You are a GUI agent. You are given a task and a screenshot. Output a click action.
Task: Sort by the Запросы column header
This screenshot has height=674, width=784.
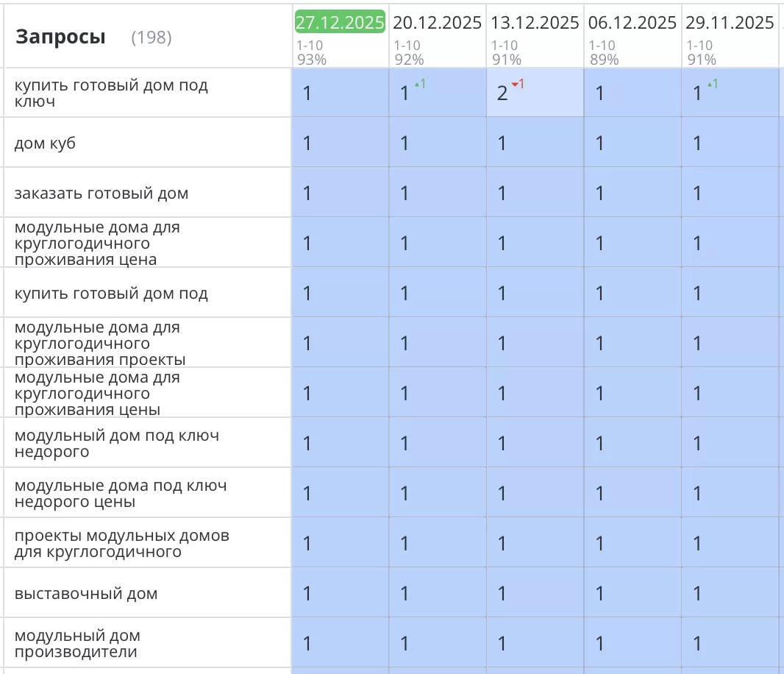tap(60, 37)
